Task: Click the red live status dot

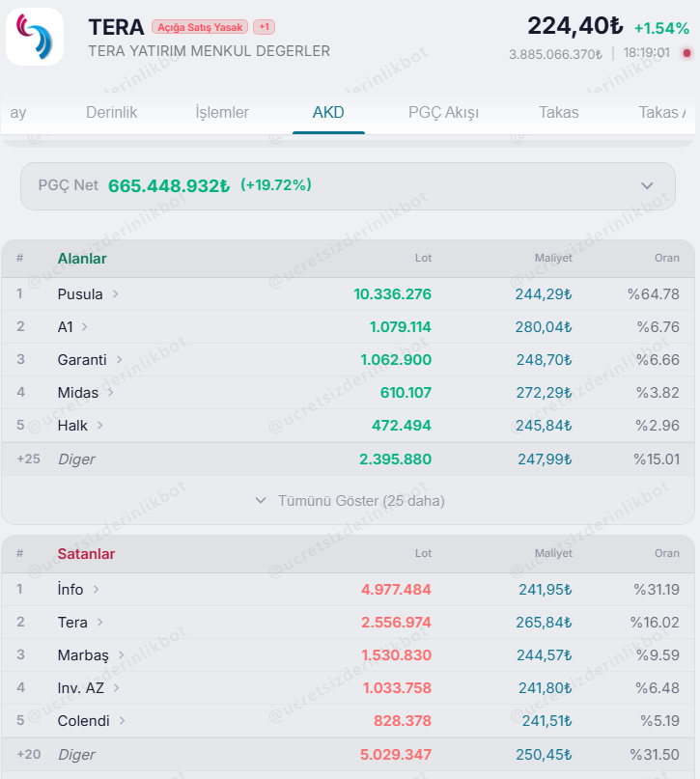Action: pyautogui.click(x=686, y=53)
